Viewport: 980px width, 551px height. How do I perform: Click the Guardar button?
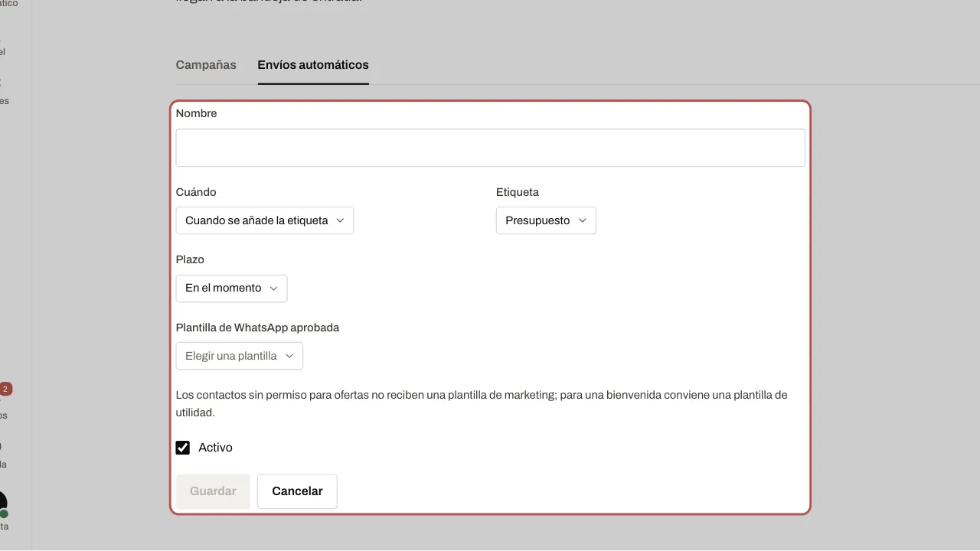(213, 491)
